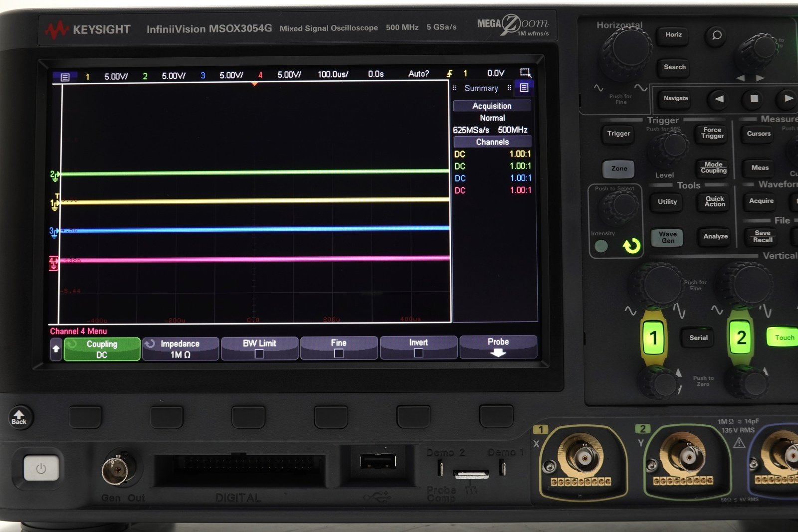Viewport: 798px width, 532px height.
Task: Push the navigate stop key
Action: click(x=754, y=99)
